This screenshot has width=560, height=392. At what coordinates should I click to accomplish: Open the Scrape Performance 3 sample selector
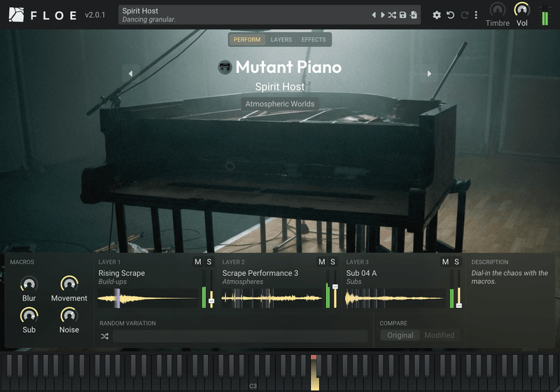260,273
